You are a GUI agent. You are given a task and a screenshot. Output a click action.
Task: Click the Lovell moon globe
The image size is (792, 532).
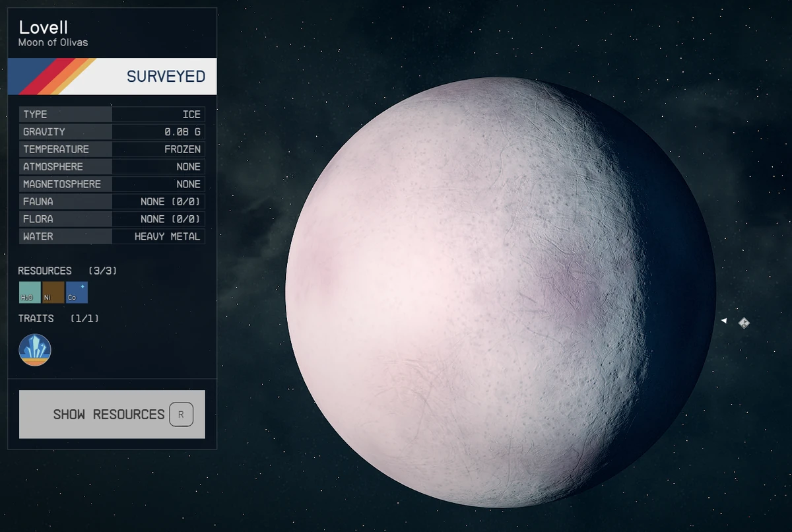[500, 292]
